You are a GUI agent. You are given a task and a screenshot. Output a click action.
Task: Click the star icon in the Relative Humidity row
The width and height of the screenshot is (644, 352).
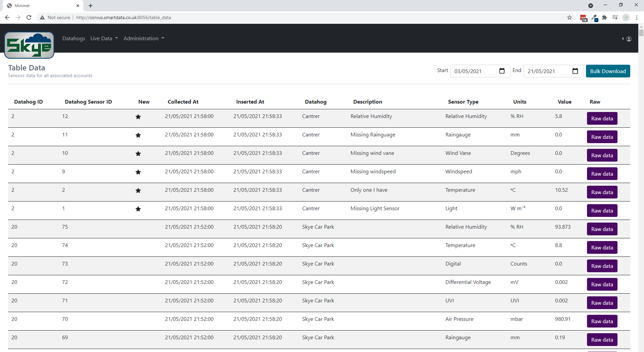click(138, 117)
